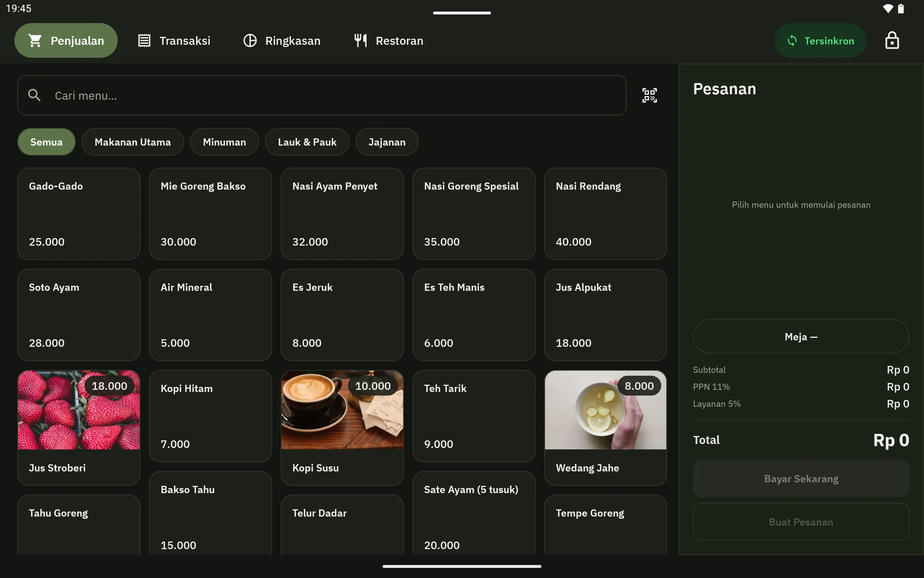
Task: Select the Es Teh Manis card
Action: tap(474, 315)
